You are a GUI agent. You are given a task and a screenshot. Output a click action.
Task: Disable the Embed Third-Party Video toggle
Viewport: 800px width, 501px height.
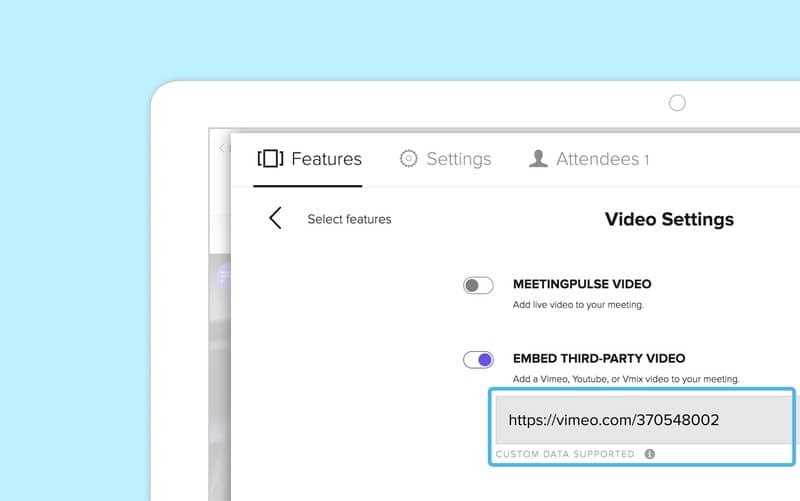tap(478, 360)
